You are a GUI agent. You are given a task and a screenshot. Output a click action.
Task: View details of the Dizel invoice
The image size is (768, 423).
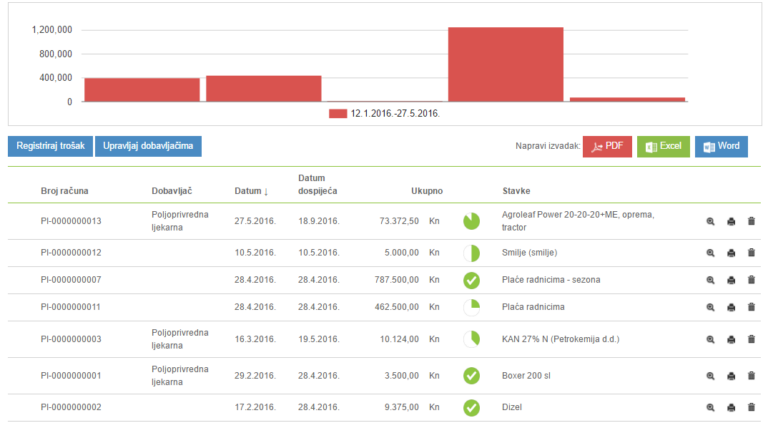tap(710, 407)
